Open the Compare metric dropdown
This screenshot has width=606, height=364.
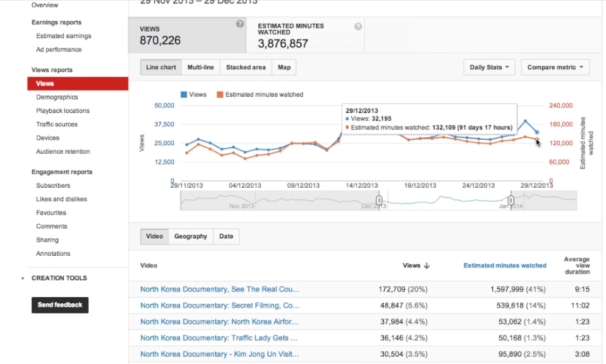click(554, 67)
